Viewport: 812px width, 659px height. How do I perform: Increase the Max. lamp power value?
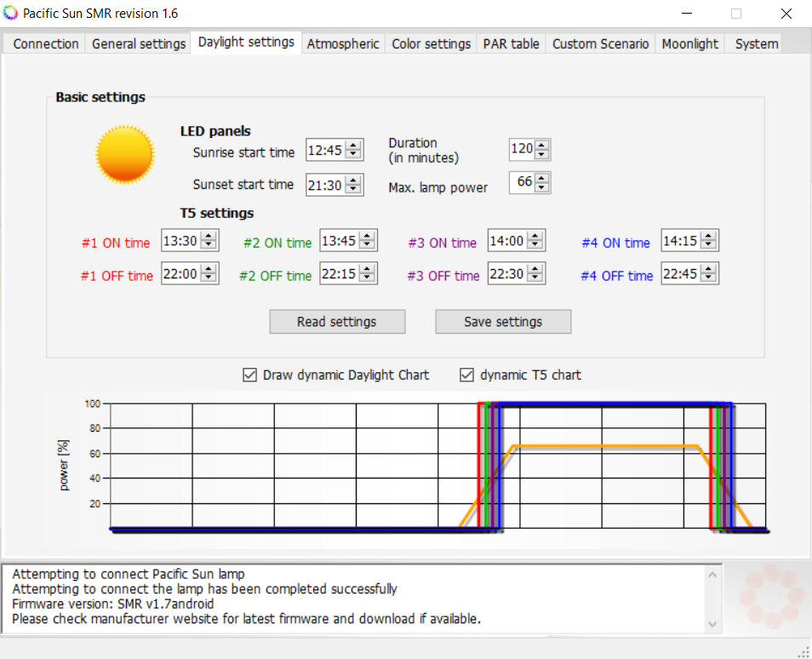tap(541, 178)
